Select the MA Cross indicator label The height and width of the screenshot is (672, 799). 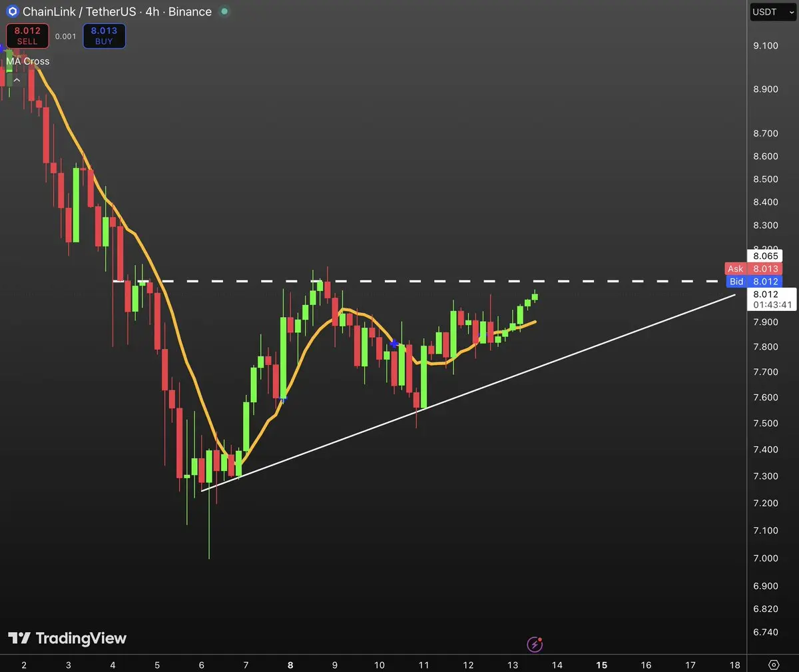coord(28,61)
